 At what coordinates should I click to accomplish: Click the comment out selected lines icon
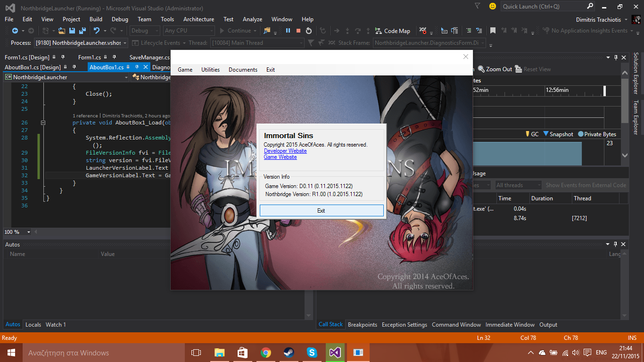pos(469,31)
